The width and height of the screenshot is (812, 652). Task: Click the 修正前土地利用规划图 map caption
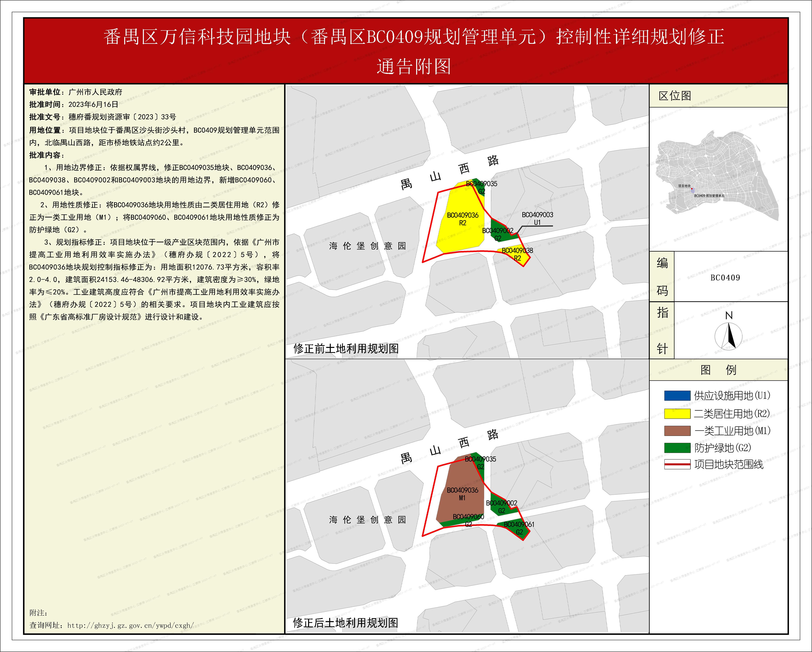click(x=346, y=349)
